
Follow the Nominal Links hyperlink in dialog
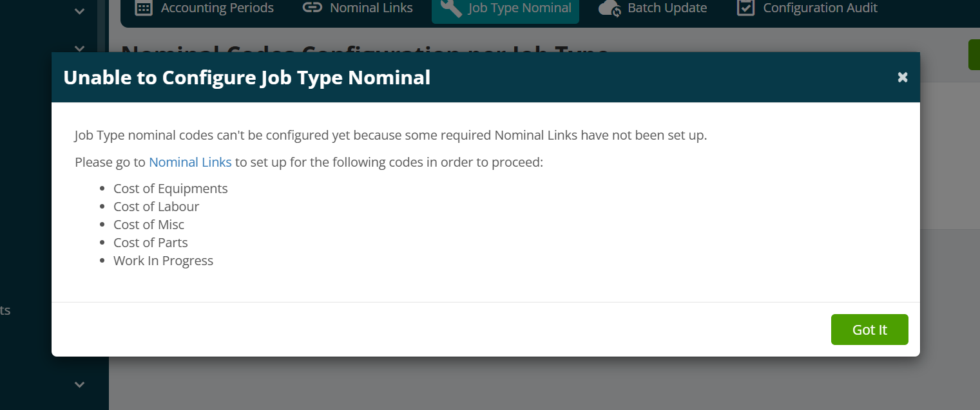(190, 162)
